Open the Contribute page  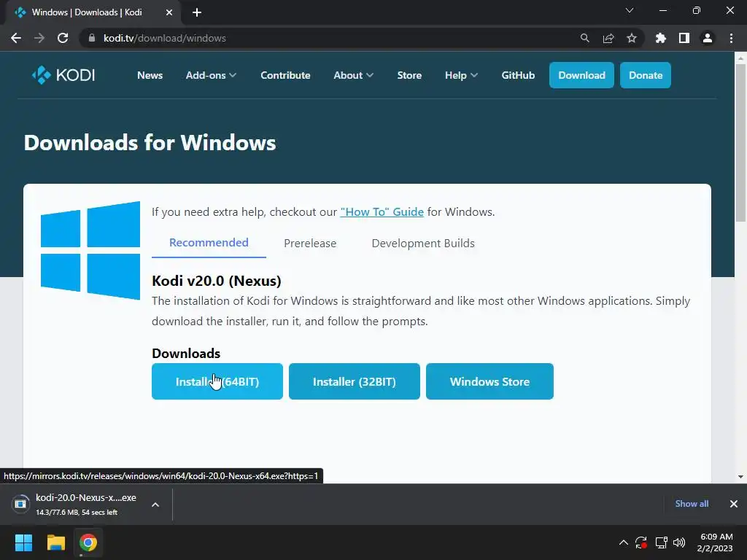pyautogui.click(x=285, y=75)
